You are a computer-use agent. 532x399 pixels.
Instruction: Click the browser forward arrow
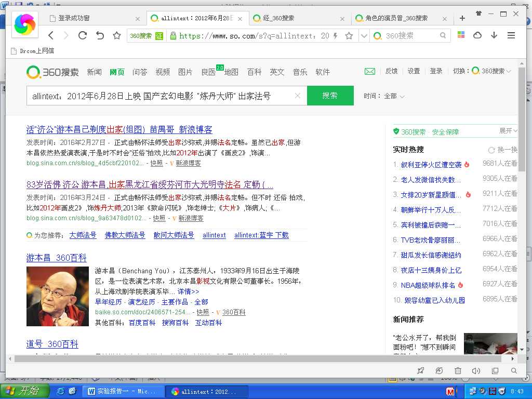click(x=66, y=35)
